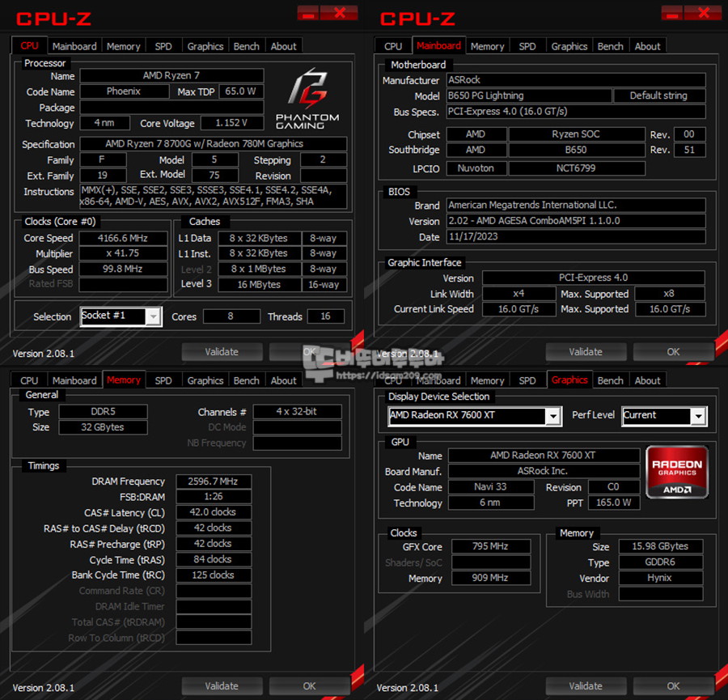The width and height of the screenshot is (728, 700).
Task: Click the Core Voltage value 1.152 V
Action: (231, 123)
